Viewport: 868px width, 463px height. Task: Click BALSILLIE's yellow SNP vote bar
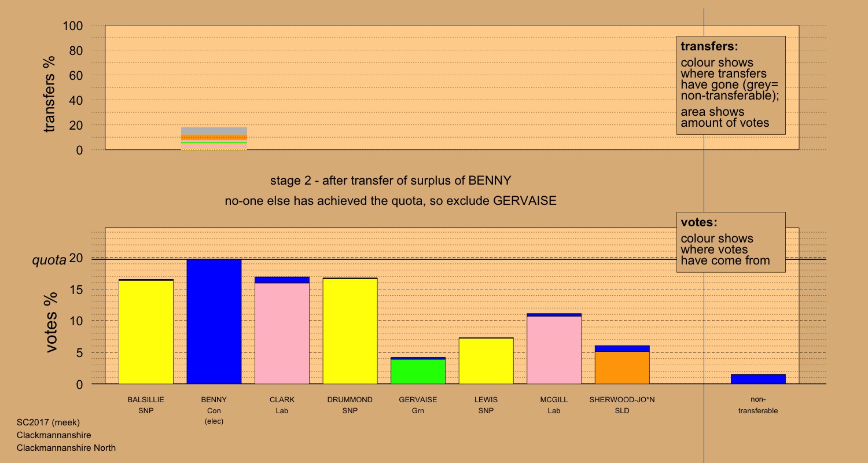[146, 332]
